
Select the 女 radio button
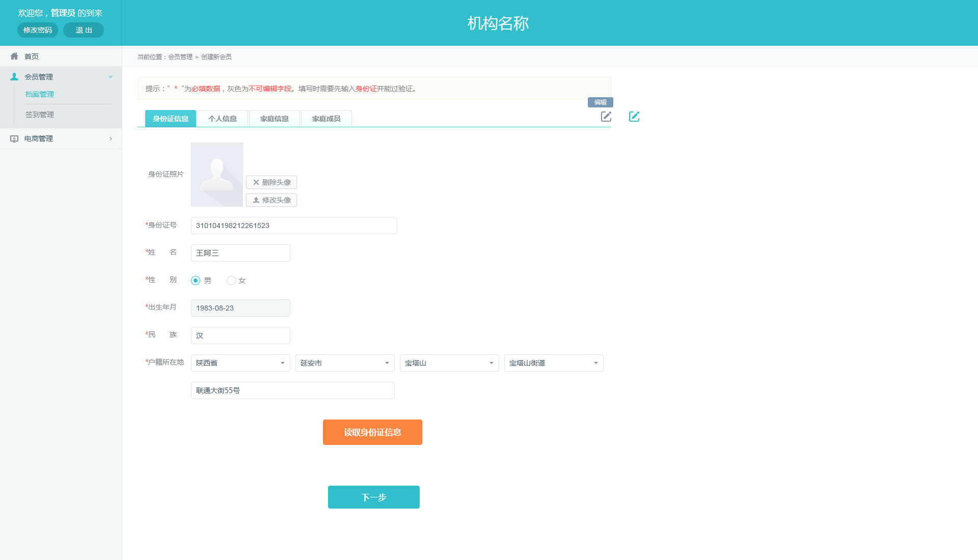[231, 281]
